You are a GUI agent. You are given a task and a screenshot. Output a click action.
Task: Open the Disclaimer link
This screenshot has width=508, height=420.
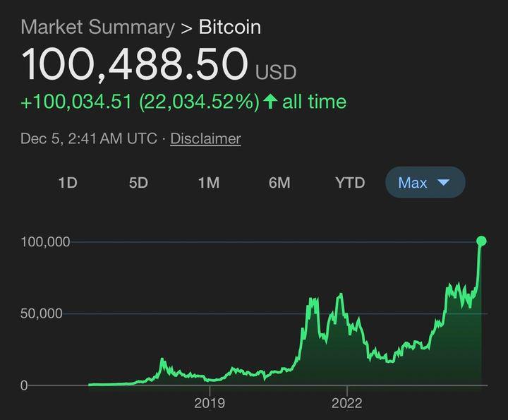tap(205, 138)
